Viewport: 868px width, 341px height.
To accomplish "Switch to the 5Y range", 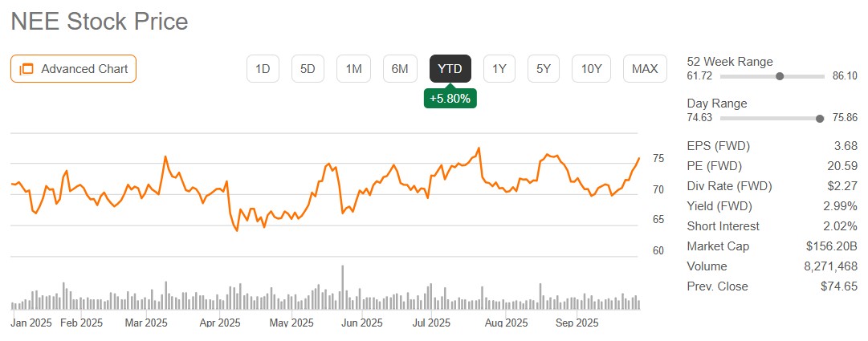I will coord(544,69).
